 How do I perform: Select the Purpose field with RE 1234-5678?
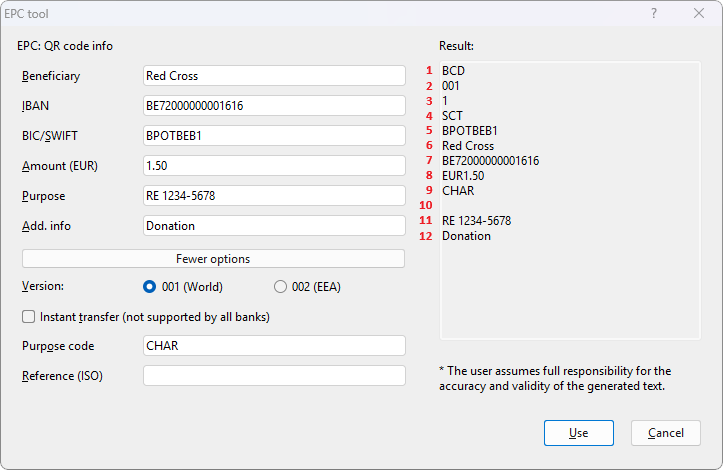tap(274, 196)
